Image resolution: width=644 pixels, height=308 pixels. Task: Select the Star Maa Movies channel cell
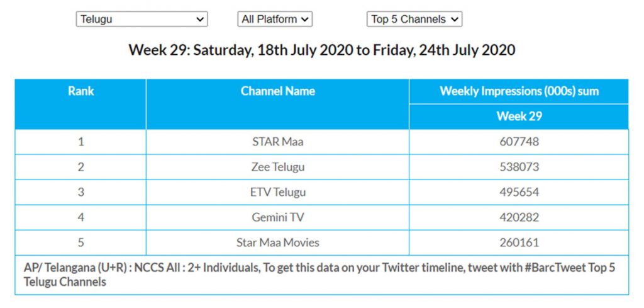(277, 242)
